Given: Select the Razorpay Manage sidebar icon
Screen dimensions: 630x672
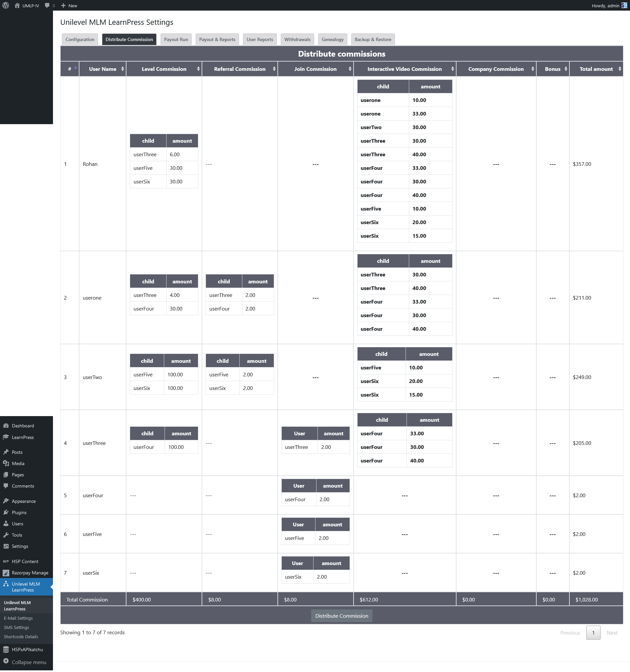Looking at the screenshot, I should tap(6, 573).
